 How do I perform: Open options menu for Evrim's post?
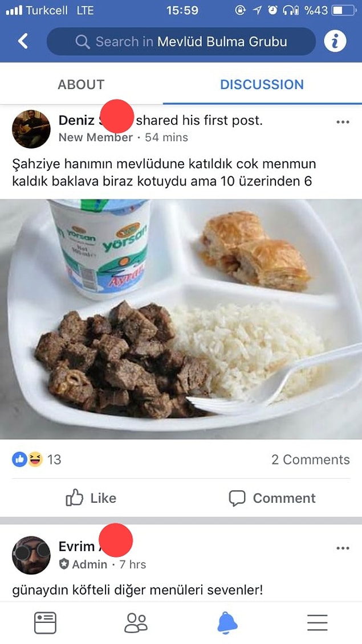coord(343,548)
